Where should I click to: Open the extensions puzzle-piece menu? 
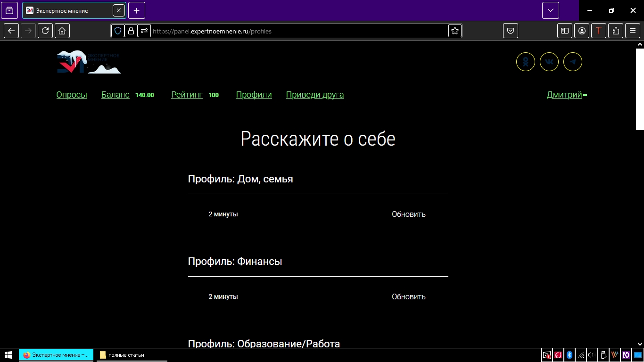coord(616,31)
